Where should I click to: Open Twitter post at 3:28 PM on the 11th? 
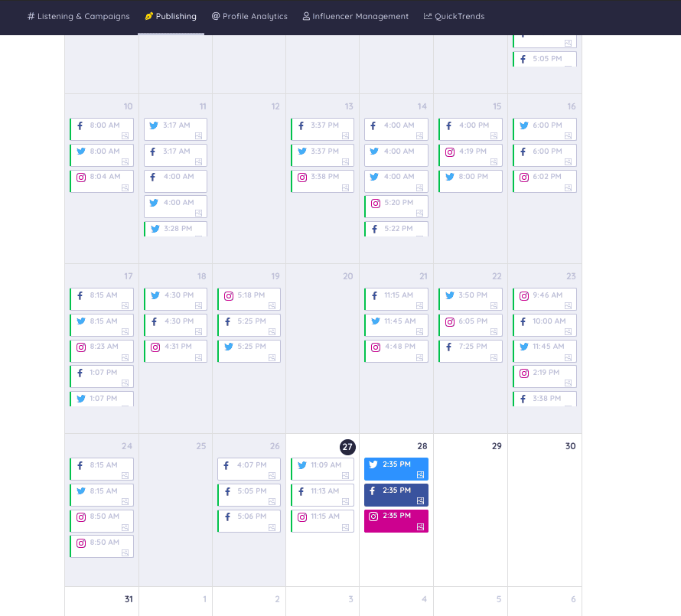175,229
